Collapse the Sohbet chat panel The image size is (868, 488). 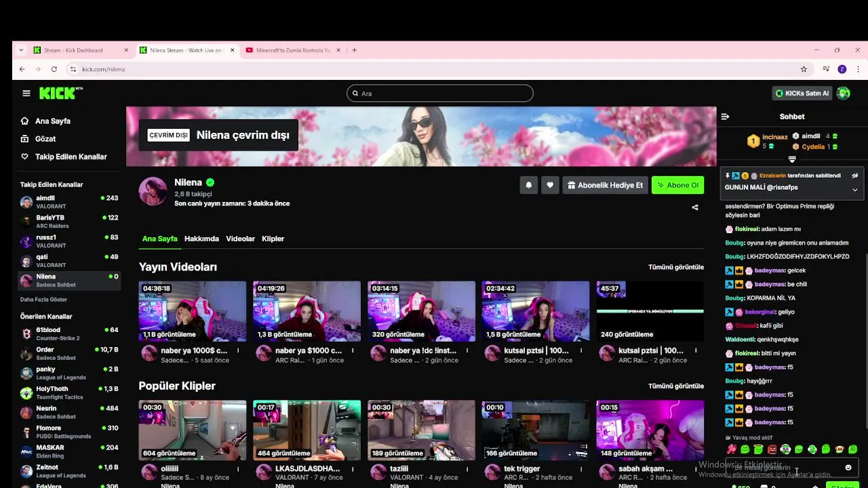(x=725, y=117)
